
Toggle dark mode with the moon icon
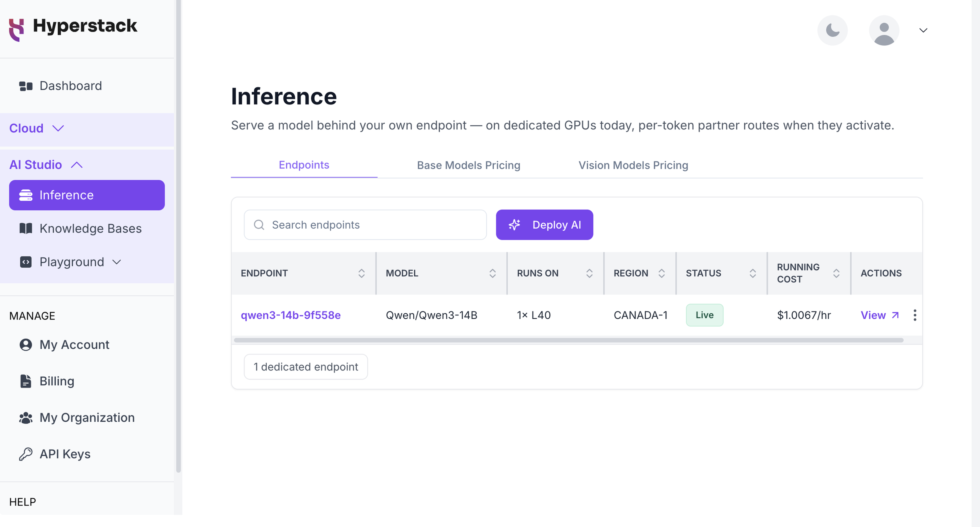832,30
